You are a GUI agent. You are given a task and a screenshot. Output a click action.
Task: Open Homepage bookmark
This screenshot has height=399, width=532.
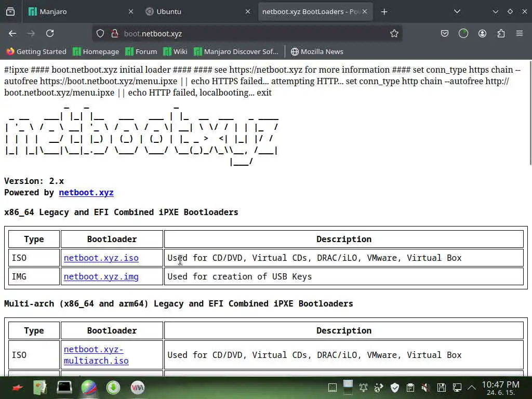(96, 51)
